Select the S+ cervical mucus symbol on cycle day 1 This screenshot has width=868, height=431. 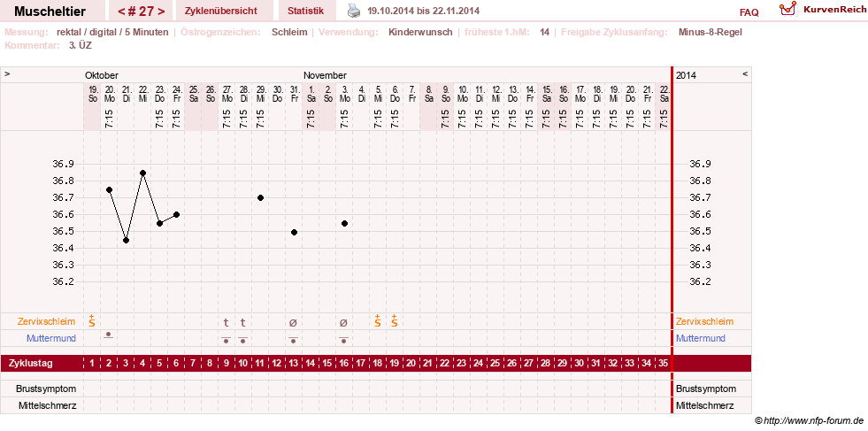coord(92,320)
